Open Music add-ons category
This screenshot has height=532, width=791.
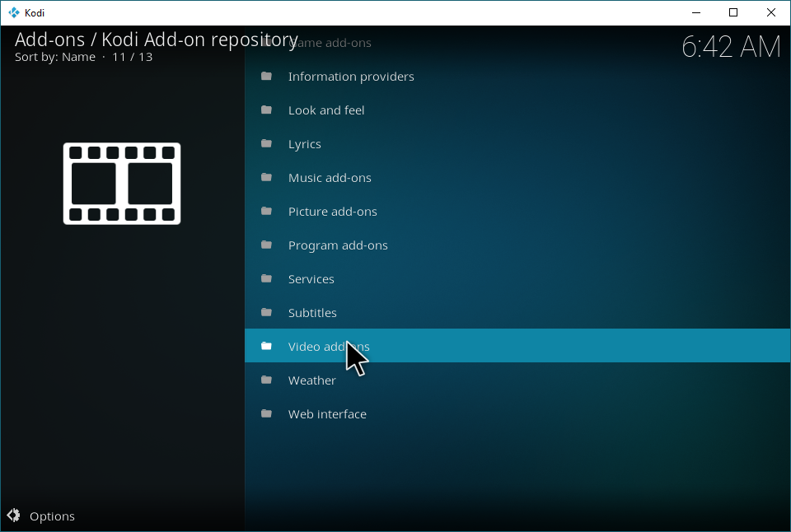tap(517, 178)
